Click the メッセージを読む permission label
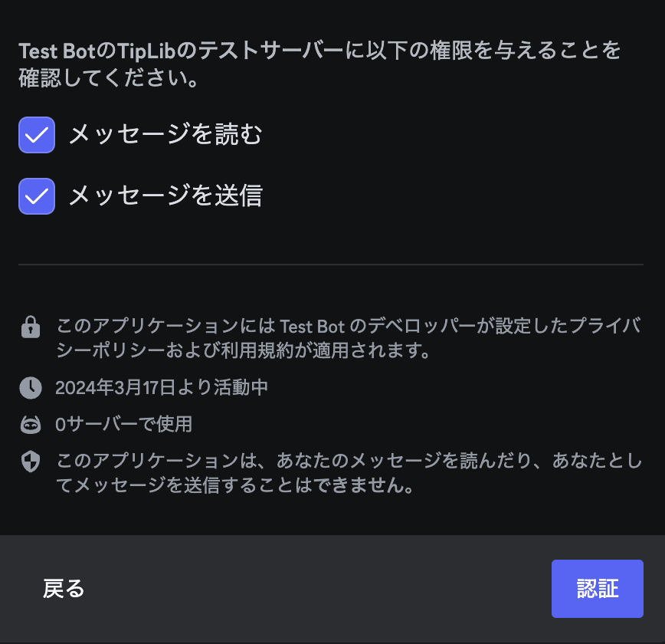The image size is (665, 644). [x=165, y=134]
